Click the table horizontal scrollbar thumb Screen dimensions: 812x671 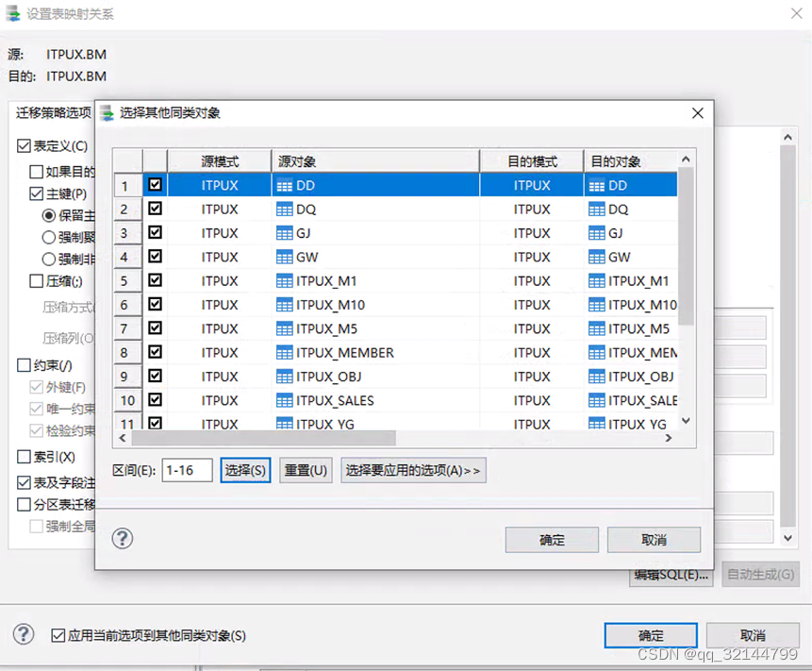tap(263, 438)
